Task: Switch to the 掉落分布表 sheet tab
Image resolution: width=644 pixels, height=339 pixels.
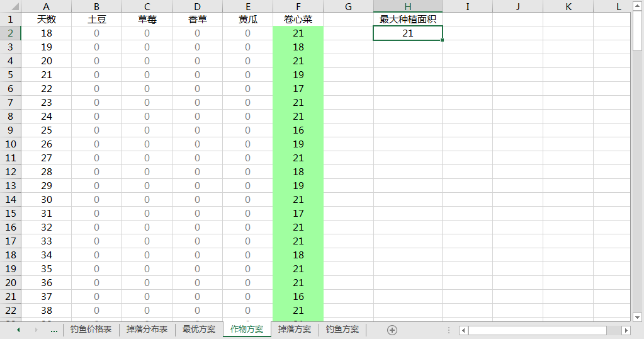Action: coord(147,330)
